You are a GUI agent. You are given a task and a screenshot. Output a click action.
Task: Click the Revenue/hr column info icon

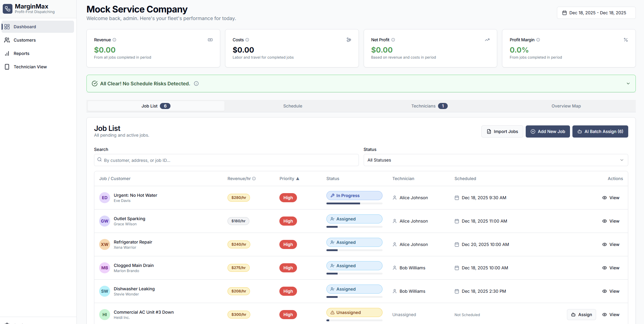(x=254, y=179)
